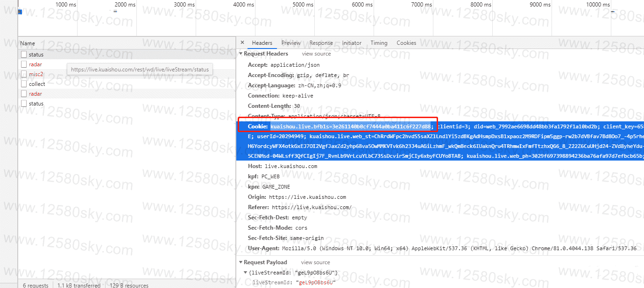Click view source beside Request Payload
This screenshot has height=288, width=644.
coord(315,262)
